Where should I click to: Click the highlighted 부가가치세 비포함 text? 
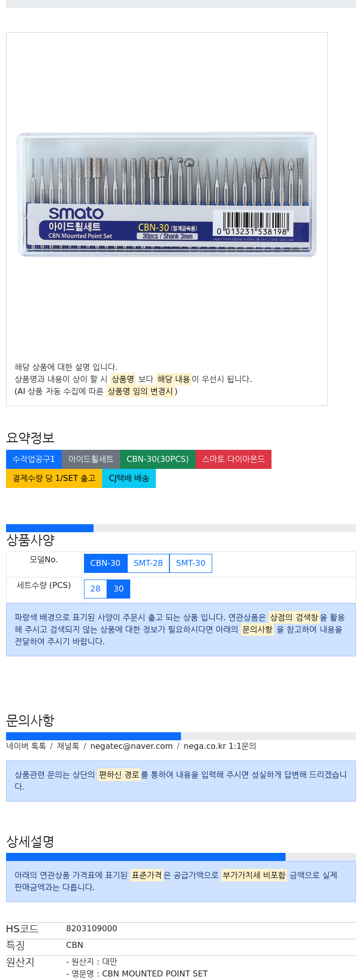point(254,875)
